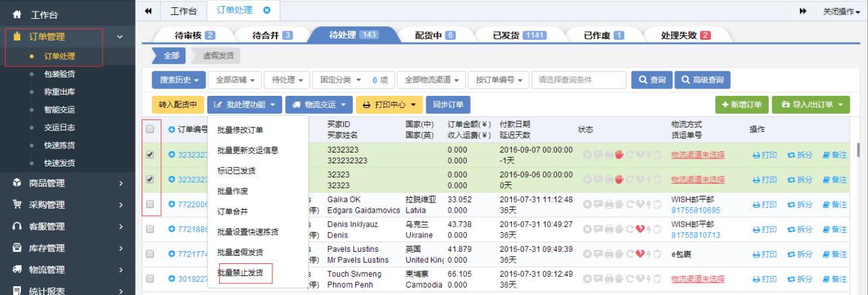868x295 pixels.
Task: Click the comment status icon in buyer 32323 row
Action: (598, 179)
